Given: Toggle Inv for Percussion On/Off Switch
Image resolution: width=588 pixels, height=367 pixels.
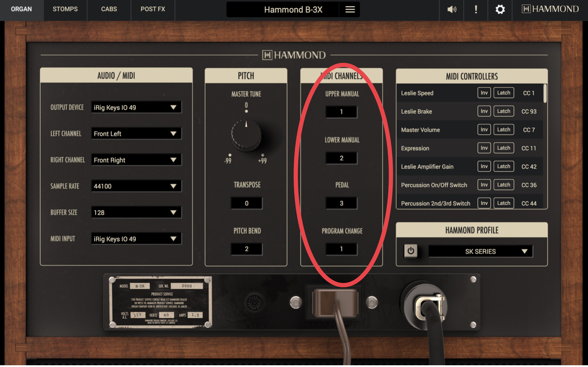Looking at the screenshot, I should [x=484, y=185].
